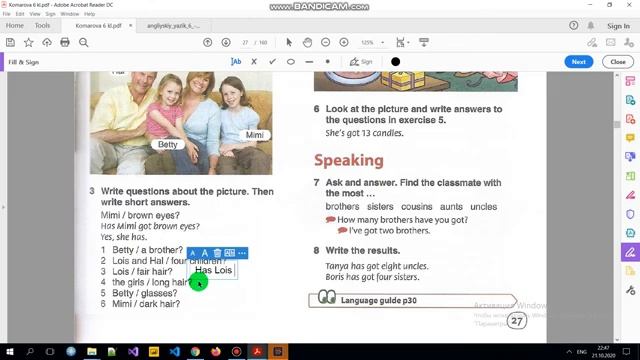The image size is (640, 360).
Task: Choose the cross mark tool
Action: (254, 62)
